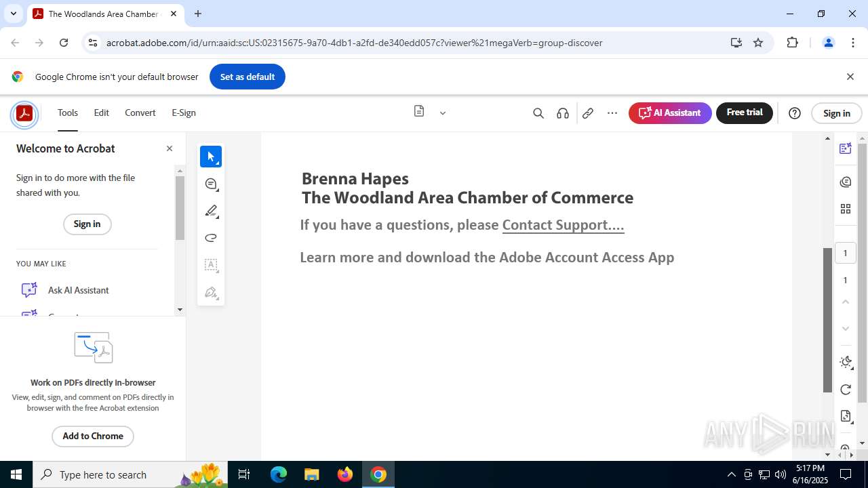Bookmark this page with the star icon

click(x=758, y=43)
